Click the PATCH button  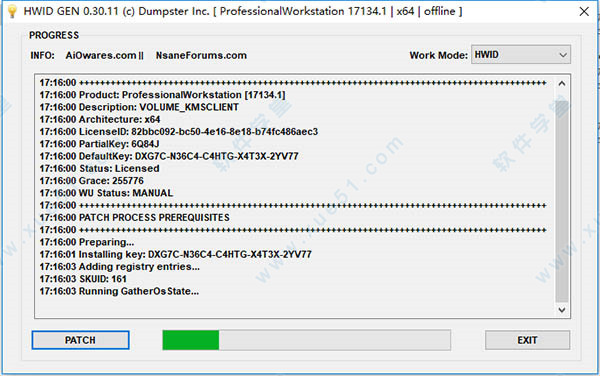point(80,340)
